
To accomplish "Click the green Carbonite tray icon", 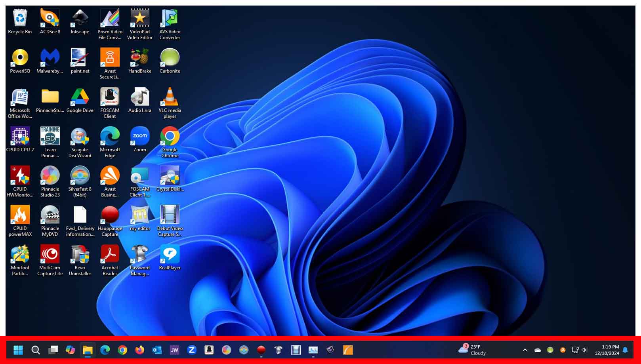I will tap(550, 350).
